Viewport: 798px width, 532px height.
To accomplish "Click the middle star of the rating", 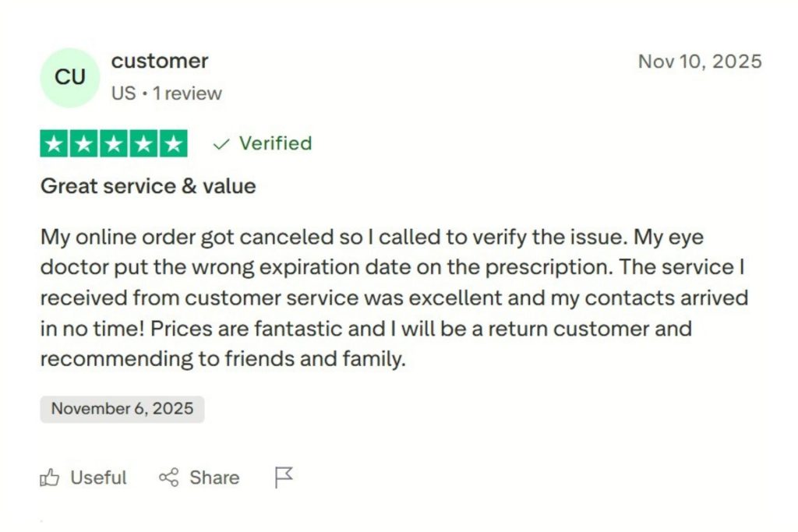I will click(x=113, y=143).
